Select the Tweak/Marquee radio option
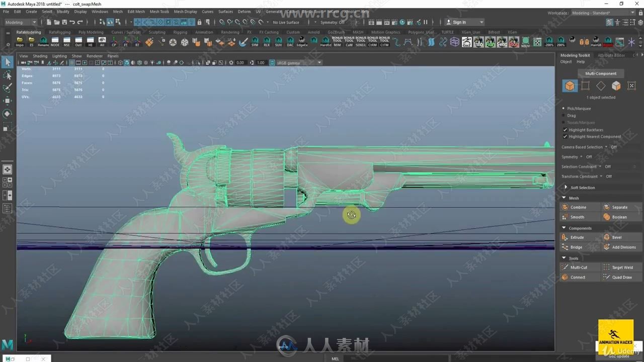Viewport: 644px width, 362px height. pos(563,123)
